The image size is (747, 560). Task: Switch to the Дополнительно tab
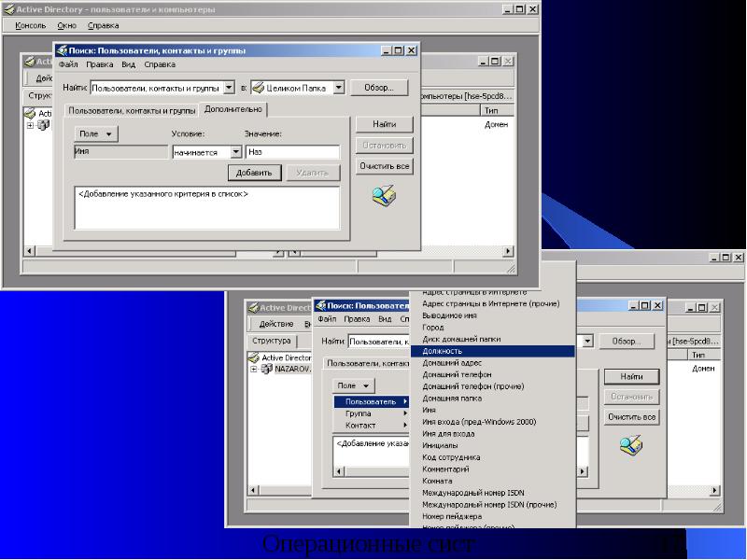[x=233, y=109]
